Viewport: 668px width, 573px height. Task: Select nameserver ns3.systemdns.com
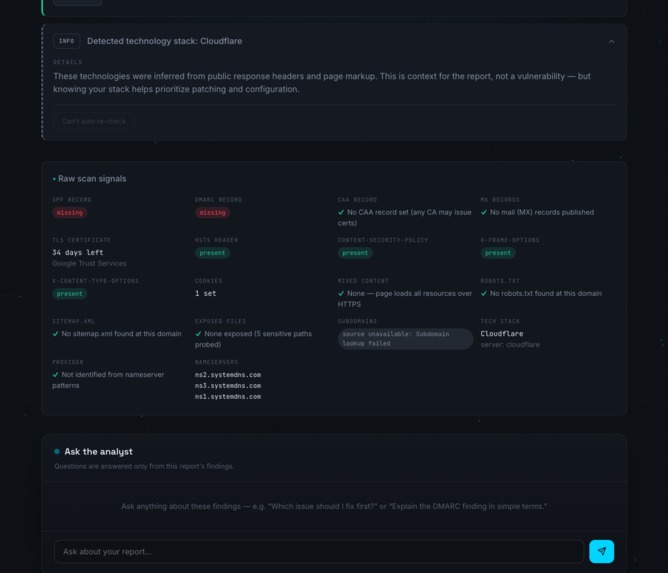tap(228, 386)
